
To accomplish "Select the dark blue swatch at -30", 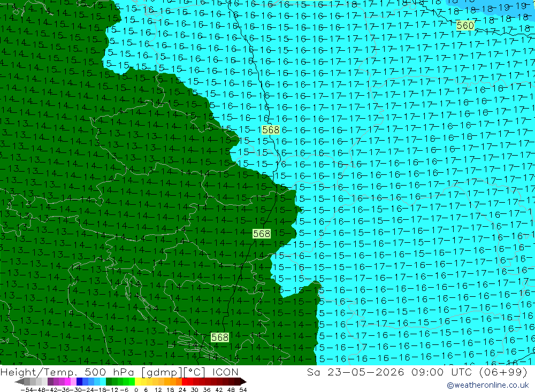I will pyautogui.click(x=80, y=382).
